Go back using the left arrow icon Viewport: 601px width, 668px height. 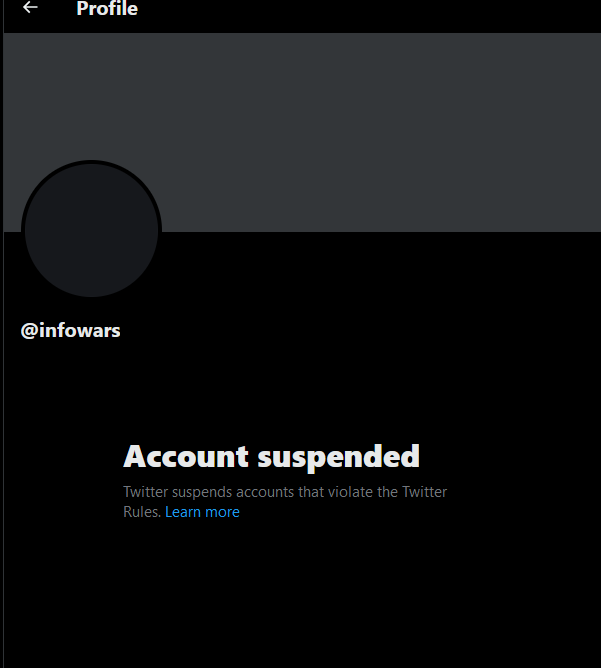30,7
